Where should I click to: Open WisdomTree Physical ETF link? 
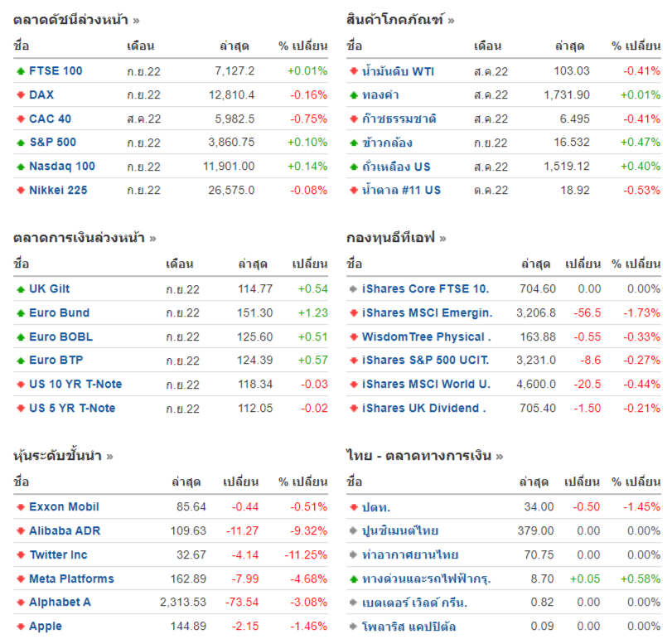point(427,336)
